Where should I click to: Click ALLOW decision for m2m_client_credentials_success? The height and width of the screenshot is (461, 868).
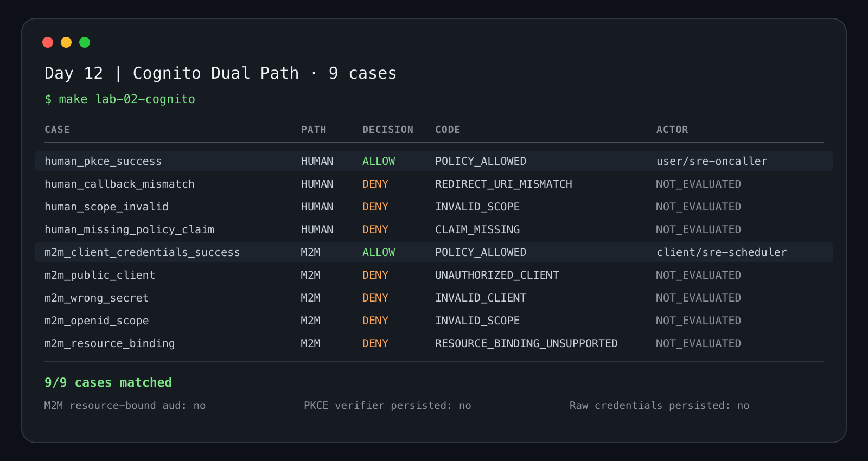[x=379, y=252]
